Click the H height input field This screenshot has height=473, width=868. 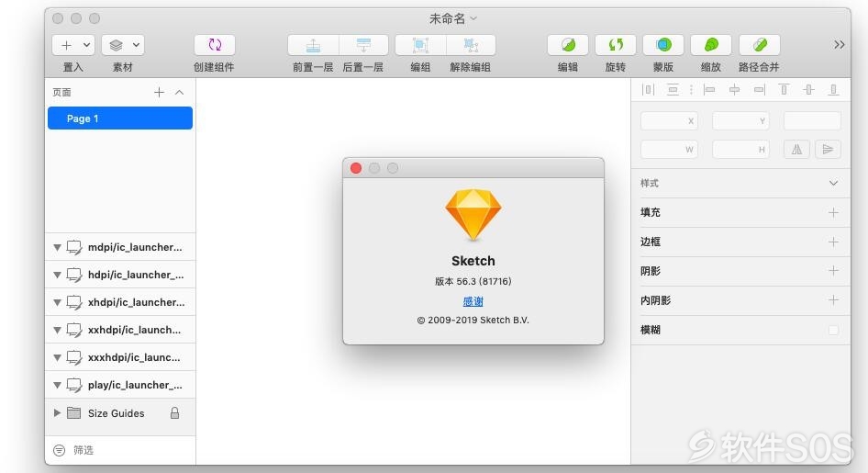pyautogui.click(x=740, y=150)
